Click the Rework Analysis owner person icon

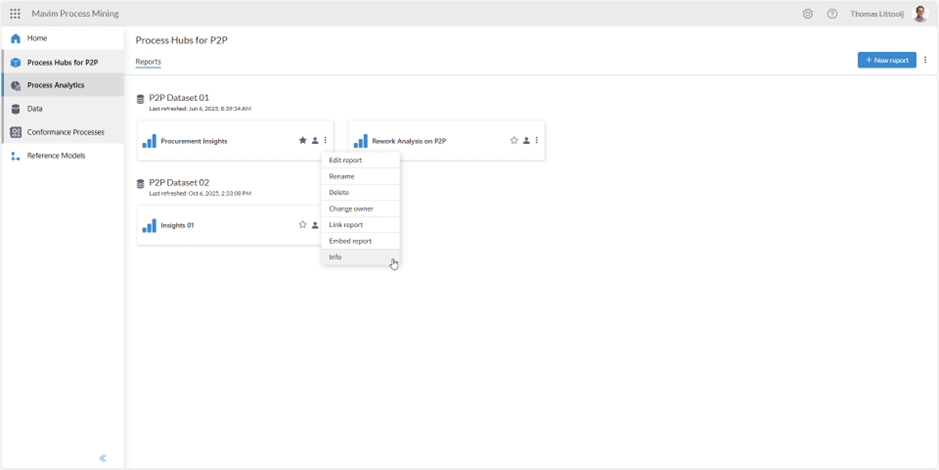526,141
